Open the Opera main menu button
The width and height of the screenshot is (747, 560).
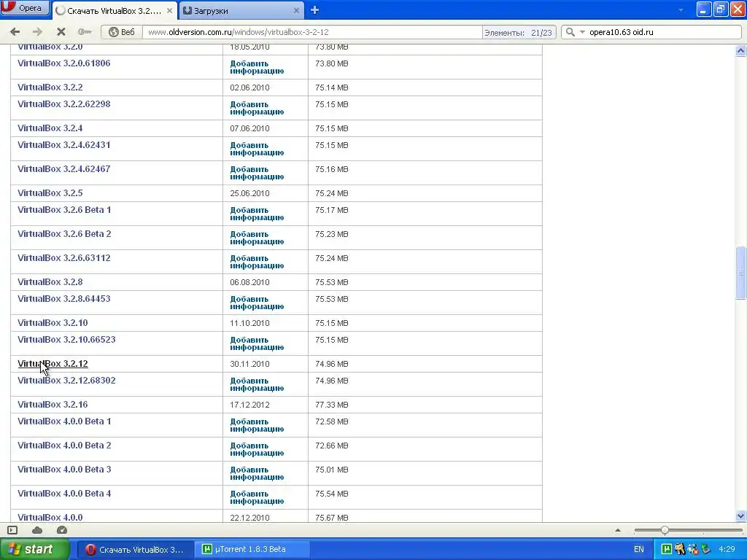25,7
